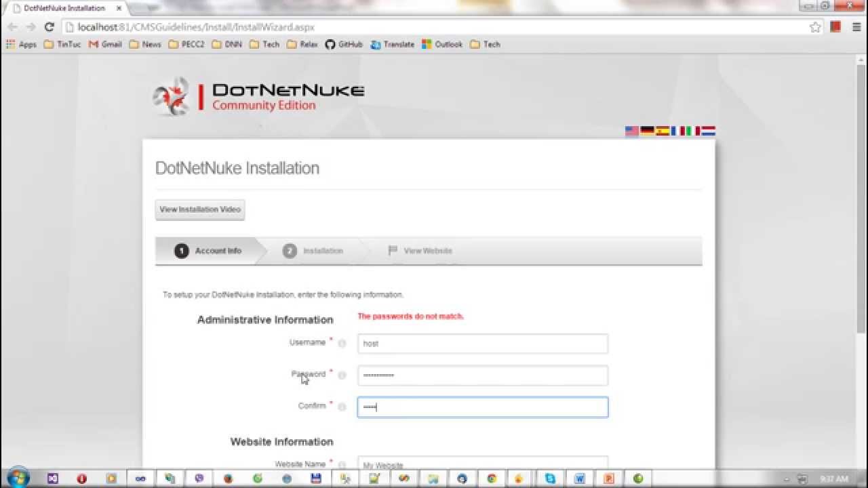This screenshot has width=868, height=488.
Task: Show help icon next to Username
Action: (342, 344)
